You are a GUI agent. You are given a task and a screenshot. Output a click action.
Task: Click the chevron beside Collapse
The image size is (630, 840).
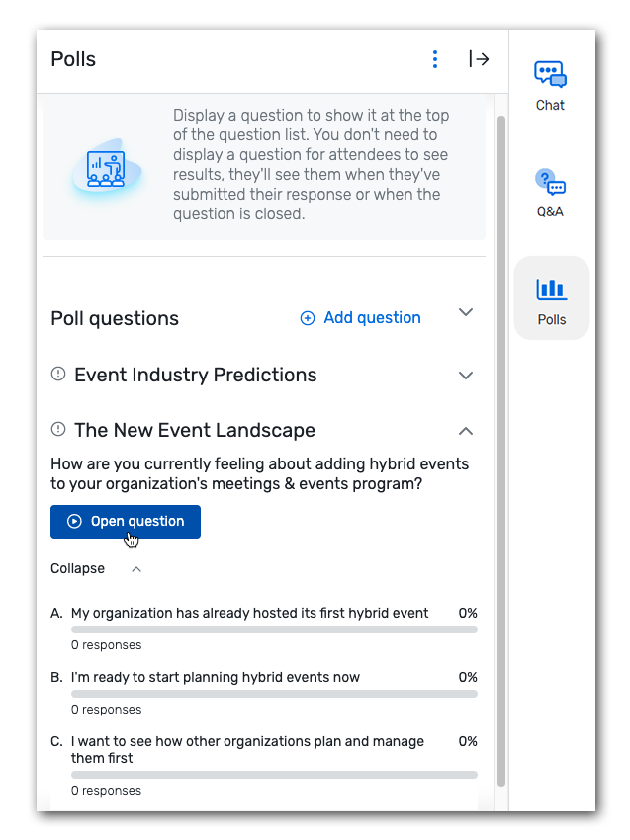[x=136, y=569]
